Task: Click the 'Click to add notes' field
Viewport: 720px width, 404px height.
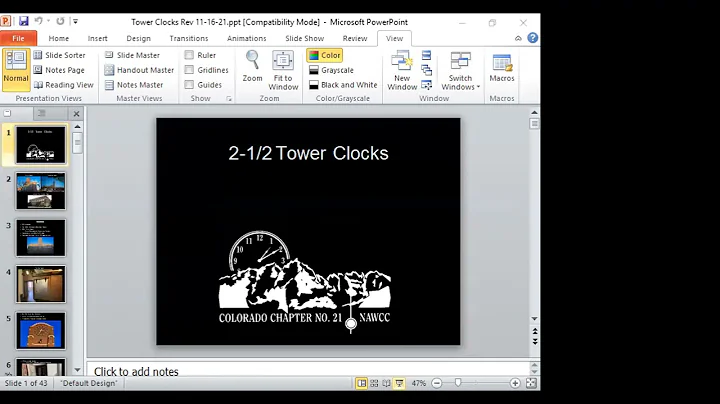Action: point(308,371)
